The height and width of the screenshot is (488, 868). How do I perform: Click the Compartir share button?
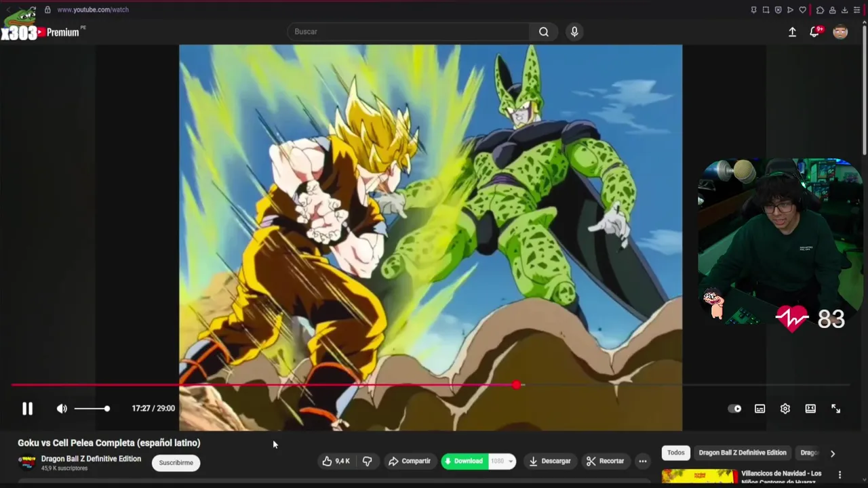point(410,461)
